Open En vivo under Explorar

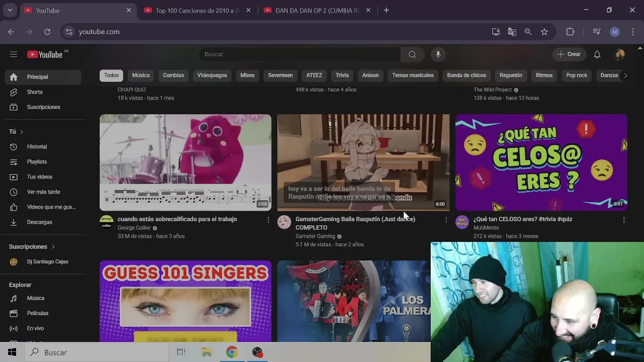(43, 328)
